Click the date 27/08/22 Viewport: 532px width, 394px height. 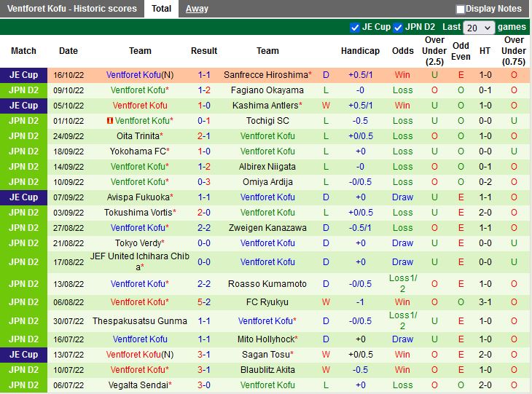click(69, 228)
